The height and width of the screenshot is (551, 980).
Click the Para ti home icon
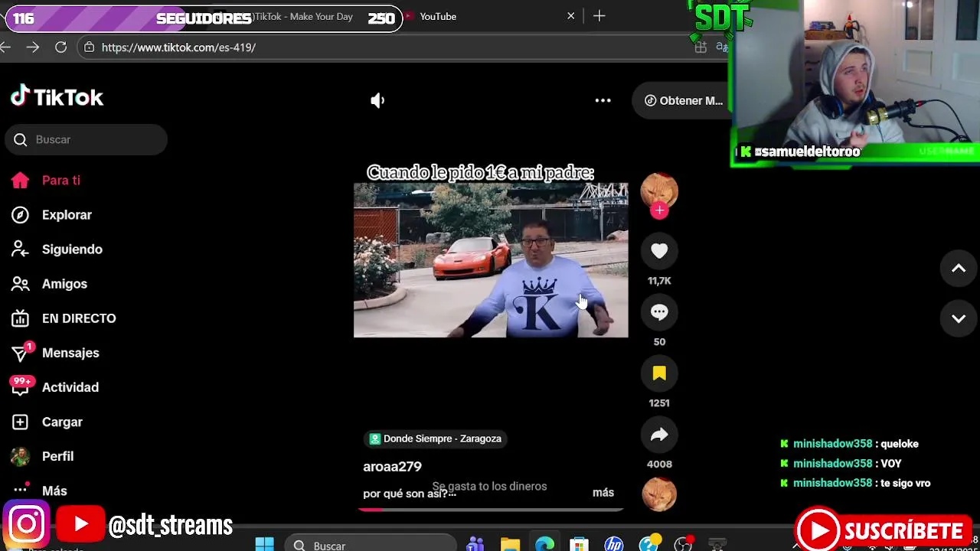coord(20,181)
